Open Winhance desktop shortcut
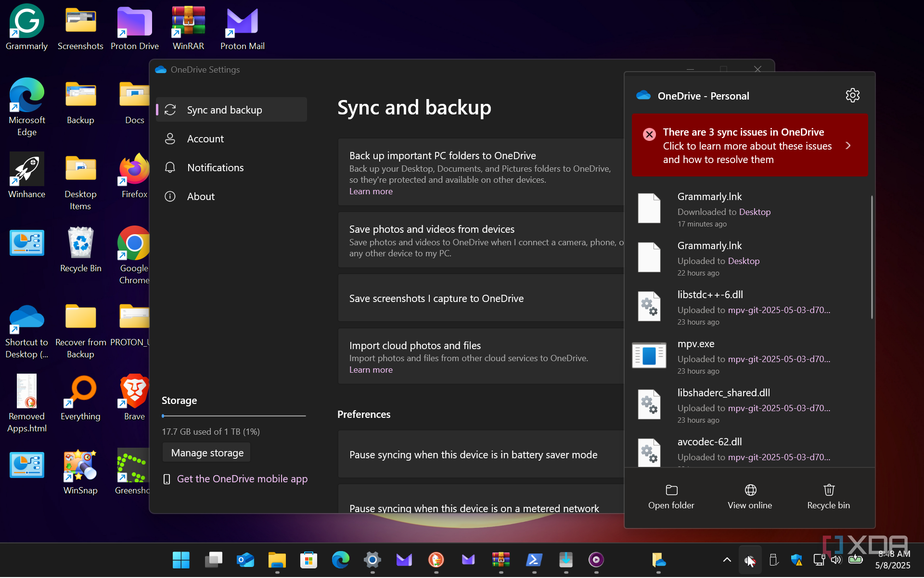 tap(26, 175)
